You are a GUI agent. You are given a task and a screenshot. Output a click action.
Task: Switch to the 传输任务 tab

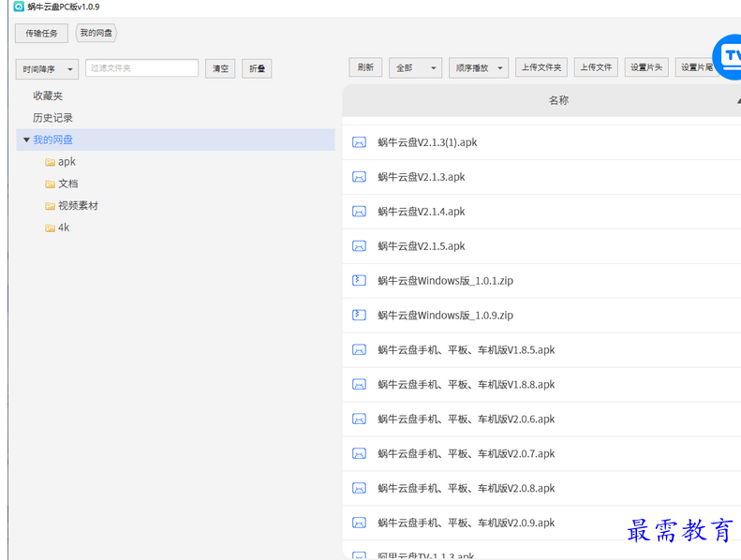click(x=41, y=33)
